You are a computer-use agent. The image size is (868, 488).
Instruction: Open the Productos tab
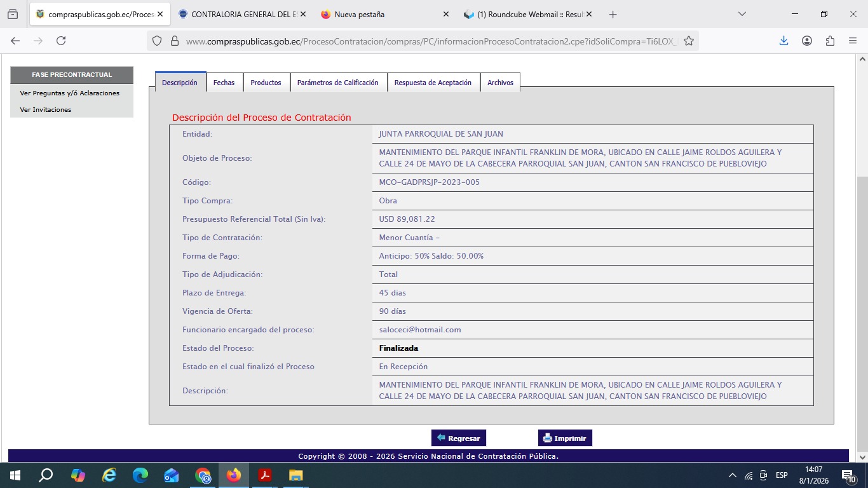pos(266,83)
